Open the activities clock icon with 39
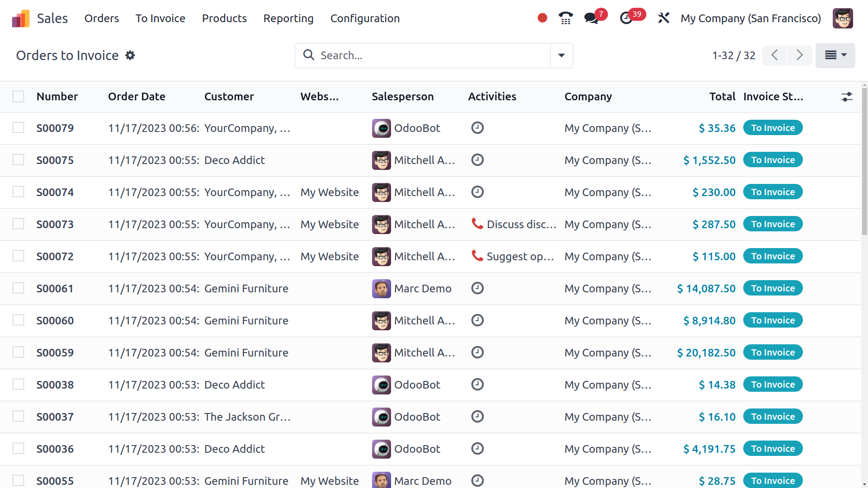Screen dimensions: 868x488 click(x=627, y=18)
